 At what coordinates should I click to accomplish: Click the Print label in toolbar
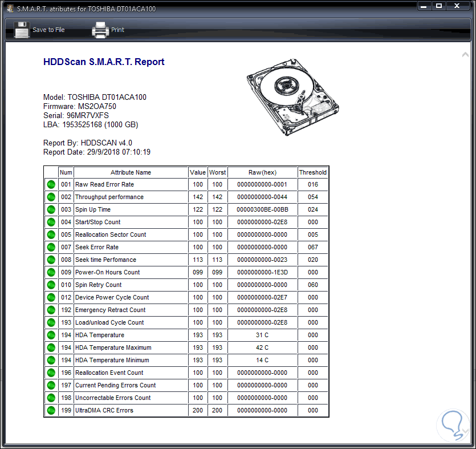(x=117, y=30)
